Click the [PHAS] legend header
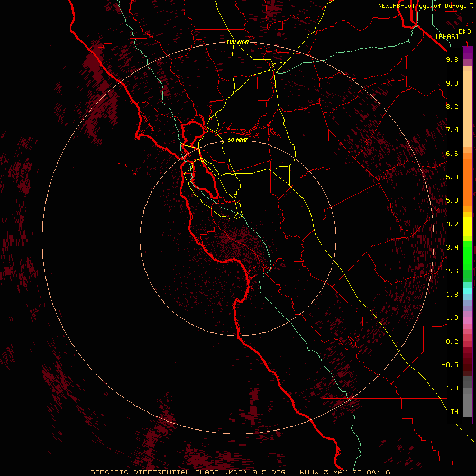 (x=447, y=36)
